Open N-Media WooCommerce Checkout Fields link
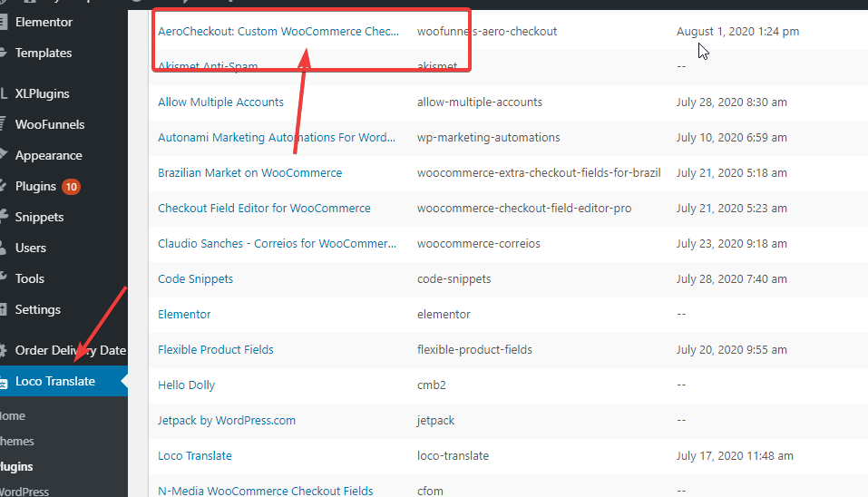868x497 pixels. point(265,491)
